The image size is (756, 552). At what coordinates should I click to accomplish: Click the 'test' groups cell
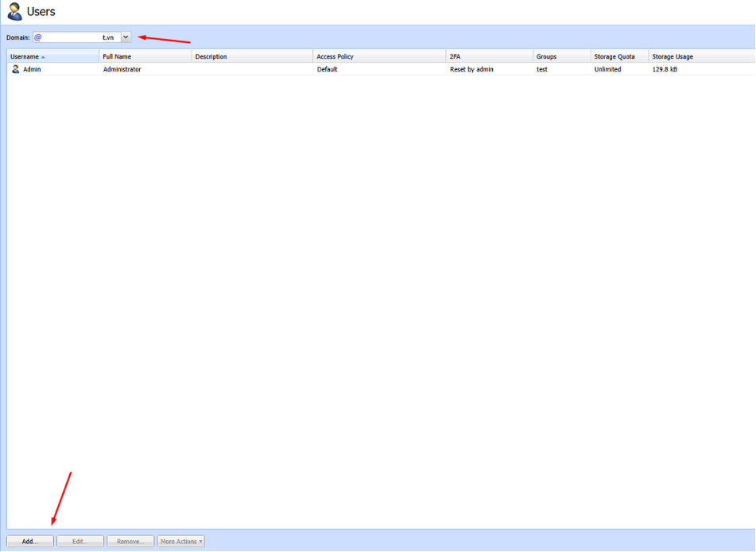point(542,69)
